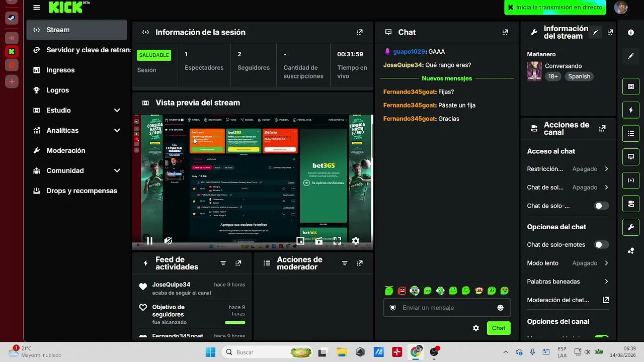Open stream preview player settings gear
This screenshot has height=362, width=644.
pyautogui.click(x=356, y=241)
